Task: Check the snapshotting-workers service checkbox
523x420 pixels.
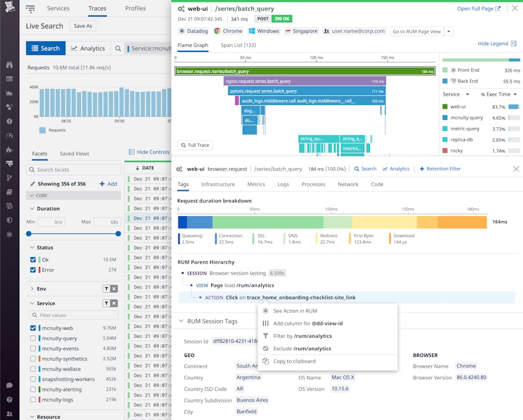Action: click(x=33, y=379)
